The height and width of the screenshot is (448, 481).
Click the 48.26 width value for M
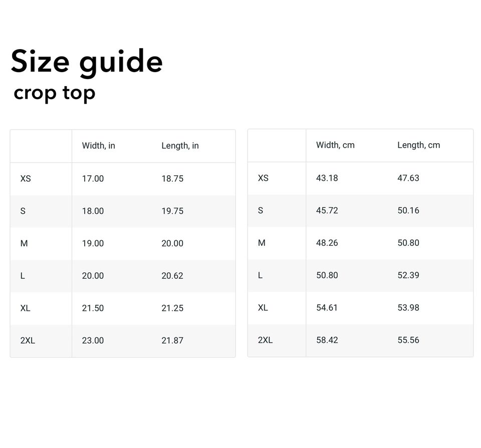[x=327, y=243]
